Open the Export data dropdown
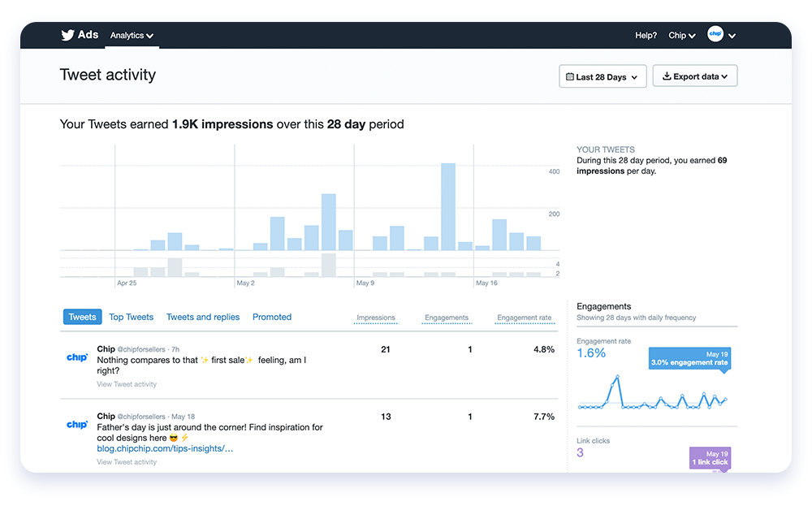This screenshot has height=506, width=812. (695, 76)
